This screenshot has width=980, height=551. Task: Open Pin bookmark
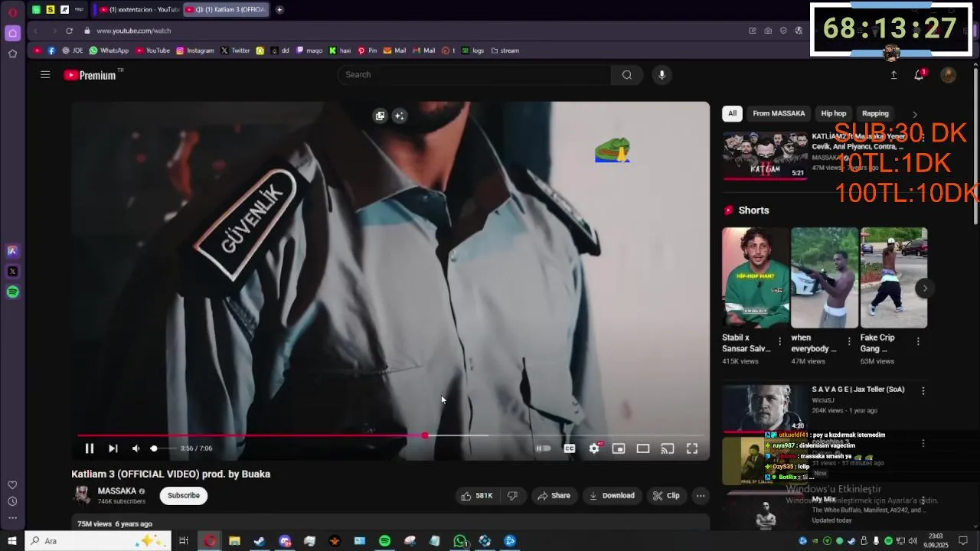(x=368, y=51)
